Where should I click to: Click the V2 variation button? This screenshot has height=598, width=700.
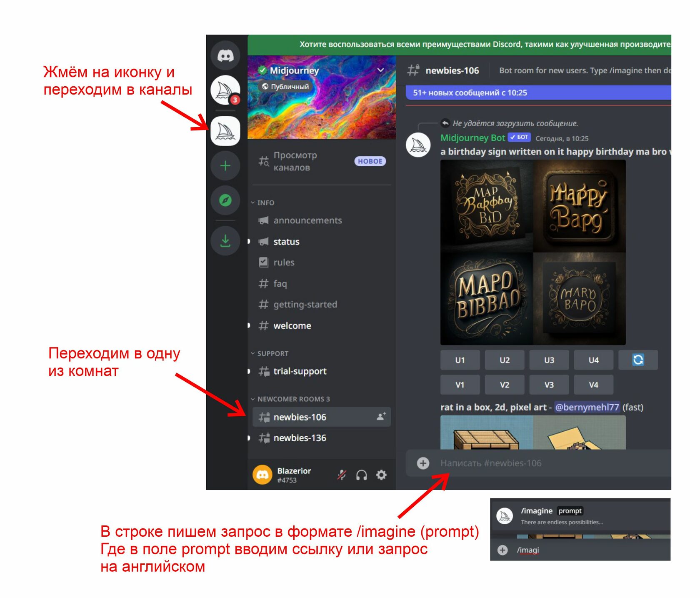pyautogui.click(x=505, y=385)
